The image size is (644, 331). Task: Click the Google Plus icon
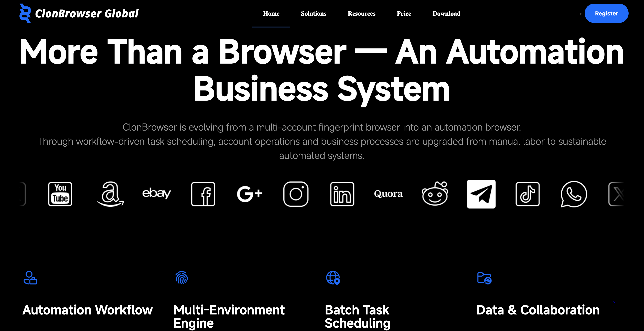[250, 194]
